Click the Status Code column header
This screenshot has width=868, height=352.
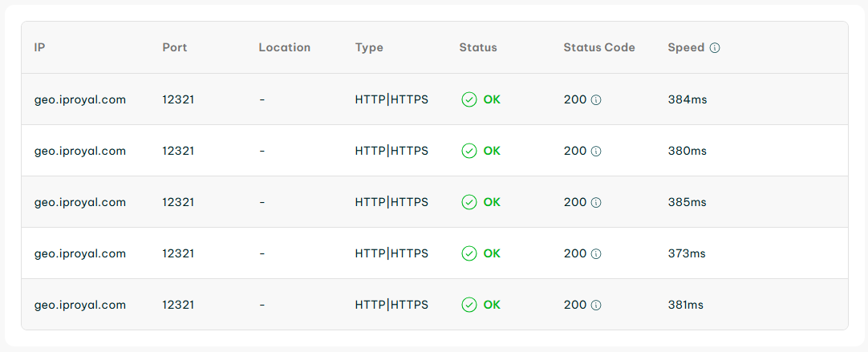pyautogui.click(x=599, y=47)
